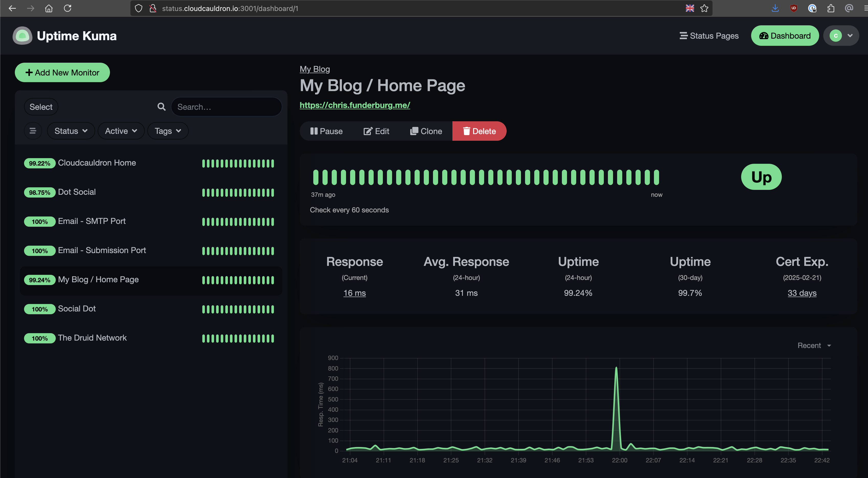Viewport: 868px width, 478px height.
Task: Go back with browser back arrow
Action: tap(13, 8)
